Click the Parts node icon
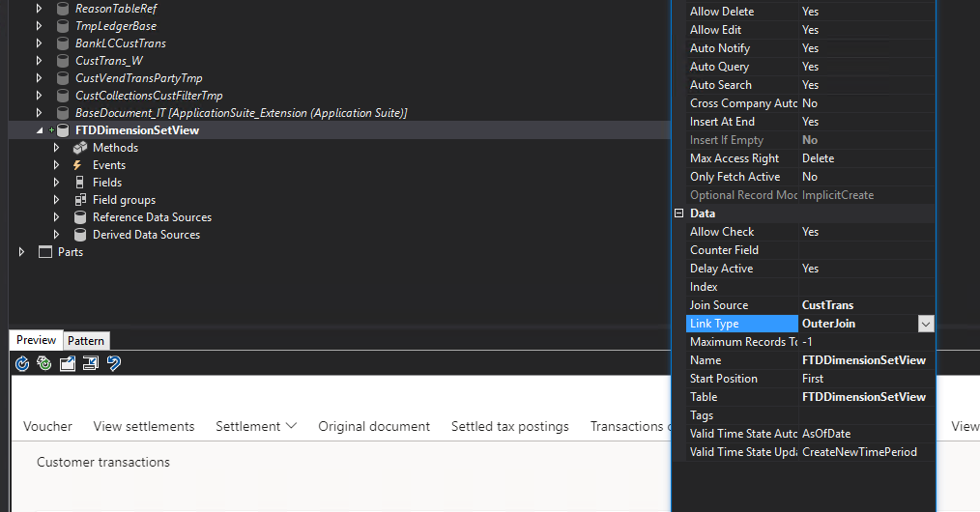 tap(45, 252)
